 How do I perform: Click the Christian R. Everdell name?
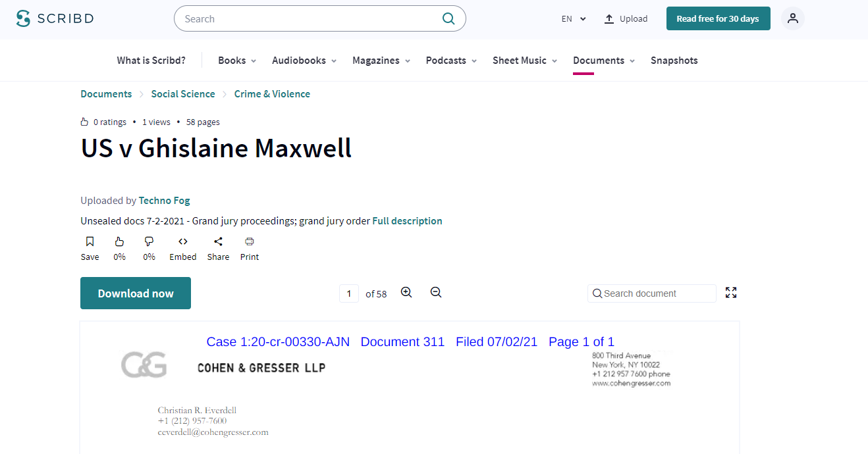point(197,411)
